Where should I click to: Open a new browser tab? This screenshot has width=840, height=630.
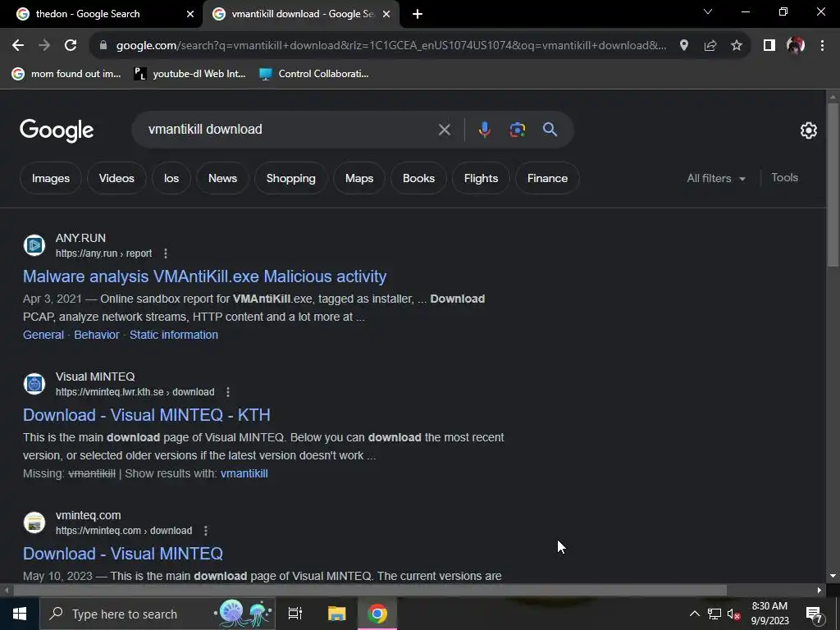coord(418,14)
